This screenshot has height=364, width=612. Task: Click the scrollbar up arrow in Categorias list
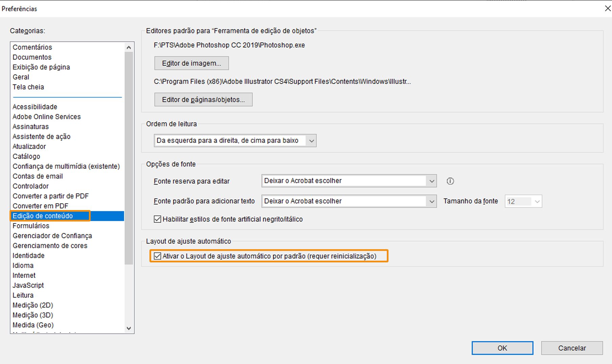pos(128,47)
